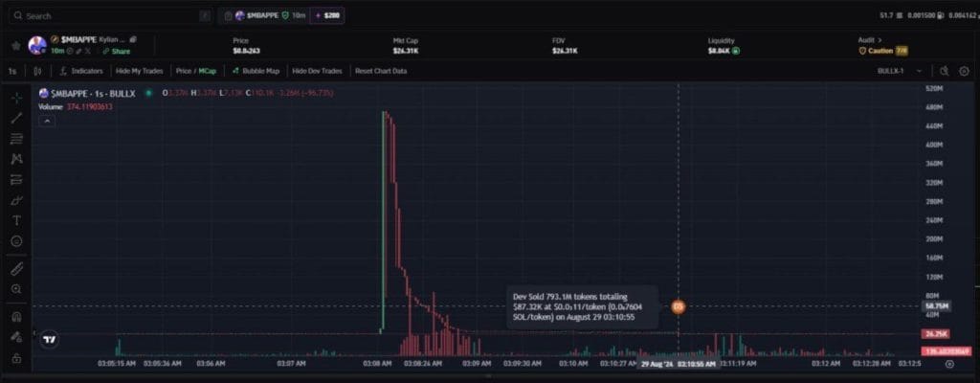Open the Bubble Map view
This screenshot has height=383, width=980.
coord(256,71)
